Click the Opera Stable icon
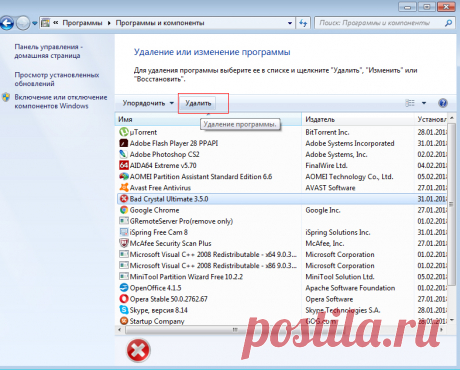The image size is (460, 370). [x=124, y=299]
